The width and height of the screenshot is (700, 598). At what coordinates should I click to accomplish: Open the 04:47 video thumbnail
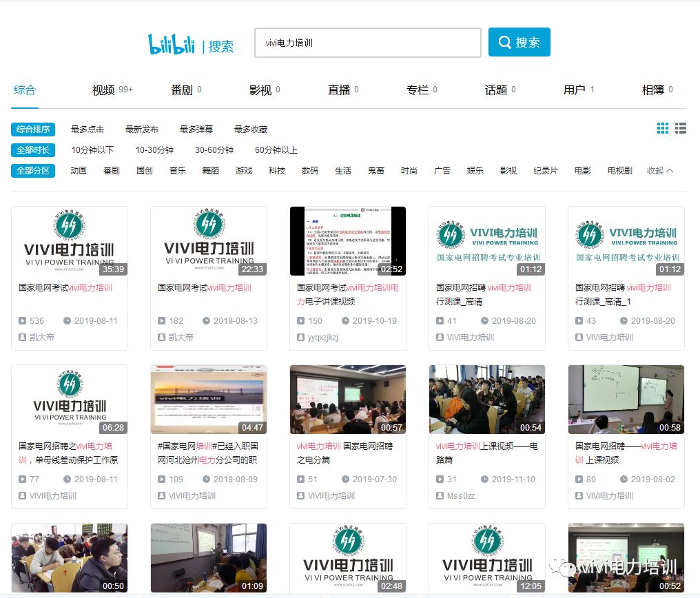click(x=209, y=400)
